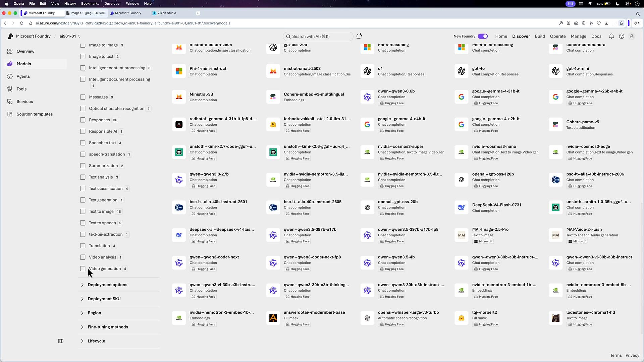The image size is (644, 362).
Task: Expand the Deployment options section
Action: coord(118,285)
